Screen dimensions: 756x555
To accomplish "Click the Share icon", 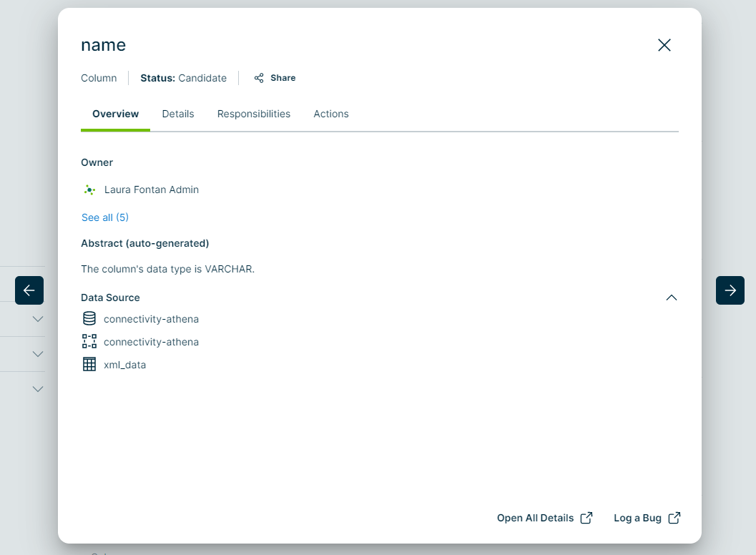I will [259, 78].
